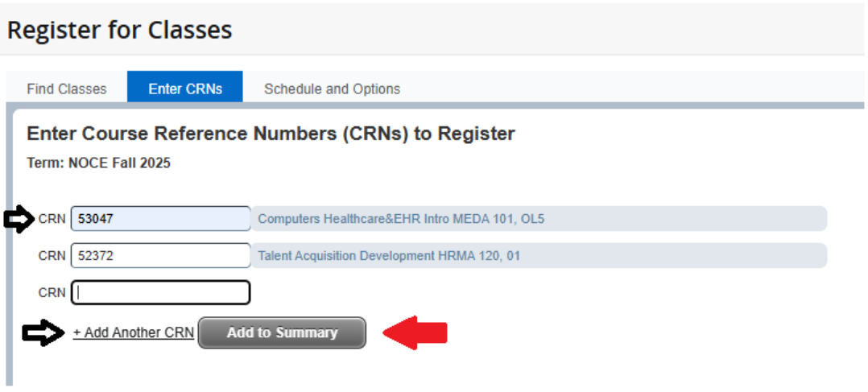This screenshot has width=868, height=392.
Task: Switch to the Find Classes tab
Action: (66, 89)
